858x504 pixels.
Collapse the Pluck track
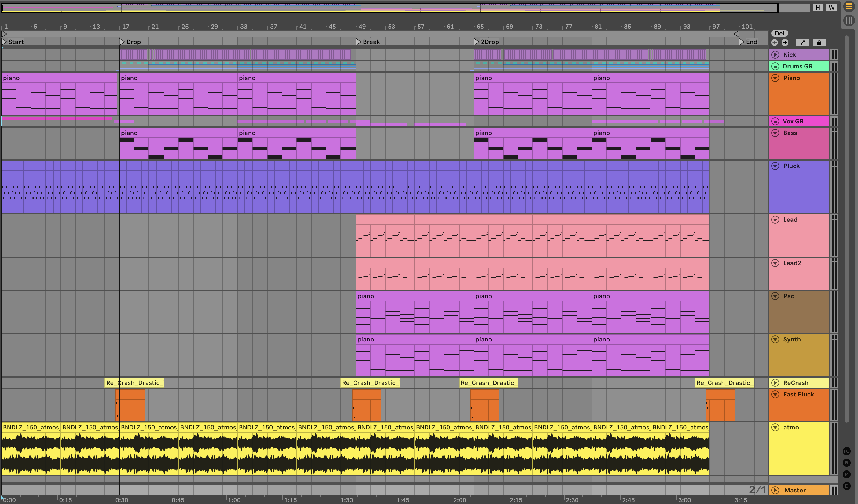[x=775, y=166]
